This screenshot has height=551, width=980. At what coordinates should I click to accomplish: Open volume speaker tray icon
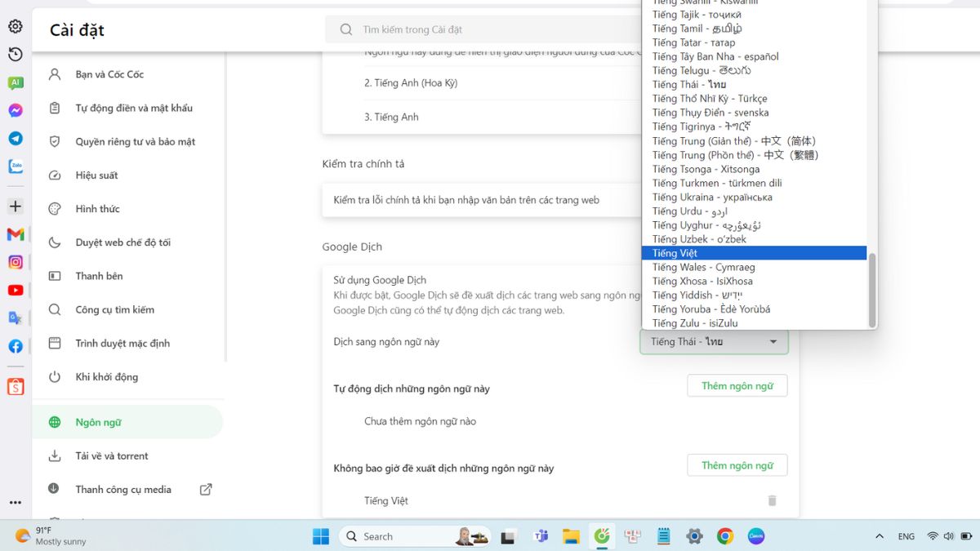[x=948, y=536]
